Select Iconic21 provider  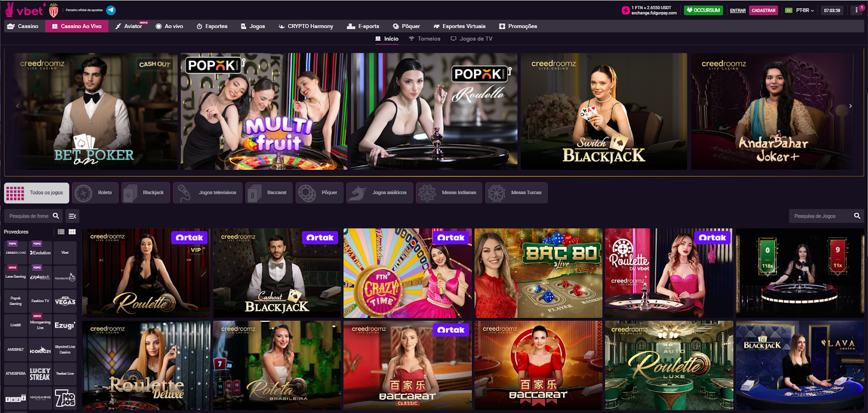coord(40,350)
